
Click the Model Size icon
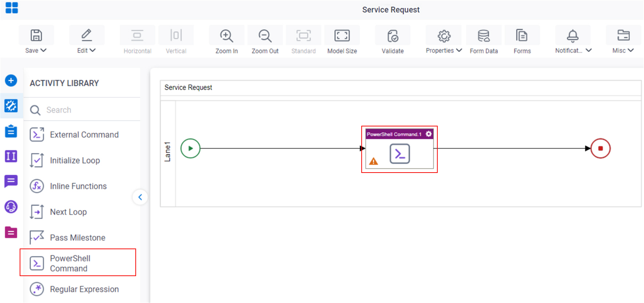(x=342, y=35)
